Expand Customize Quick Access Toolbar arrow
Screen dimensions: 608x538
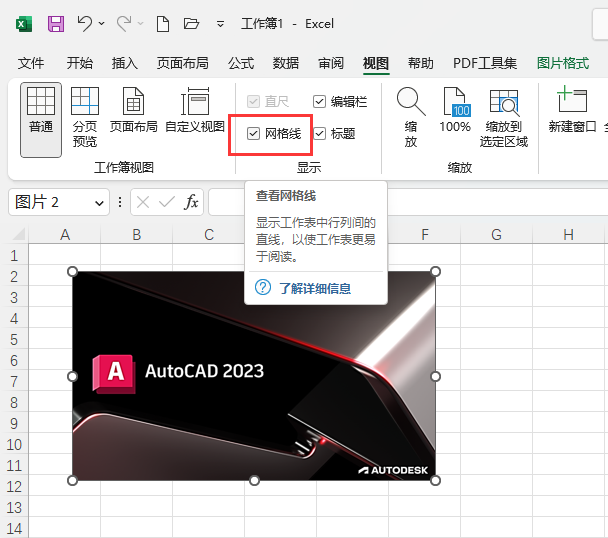tap(220, 24)
